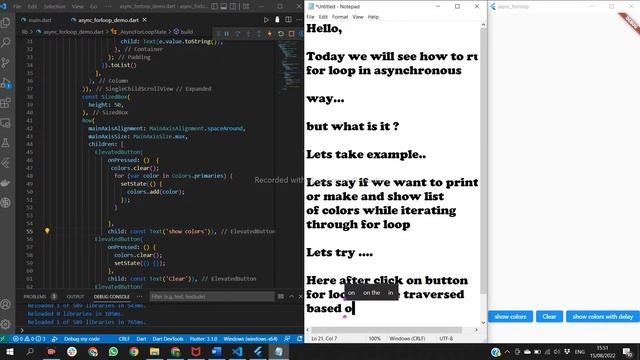Open the Manage gear icon in VS Code
Screen dimensions: 640x360
click(6, 324)
